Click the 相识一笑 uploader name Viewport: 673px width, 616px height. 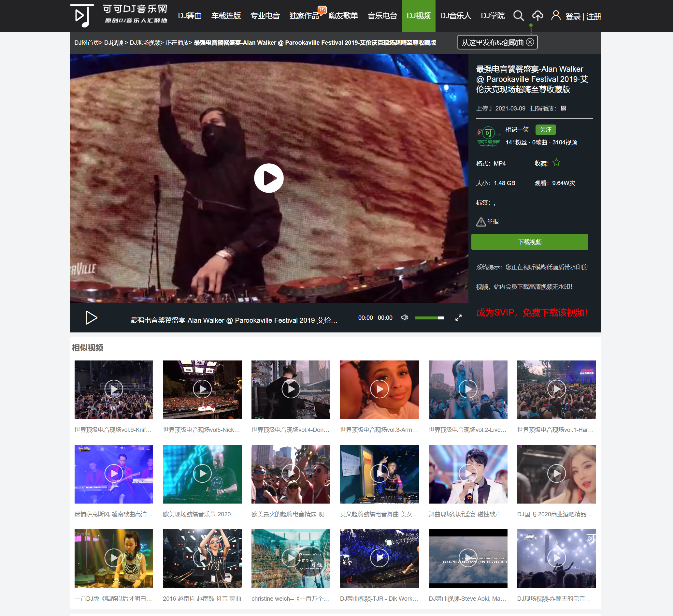[517, 130]
